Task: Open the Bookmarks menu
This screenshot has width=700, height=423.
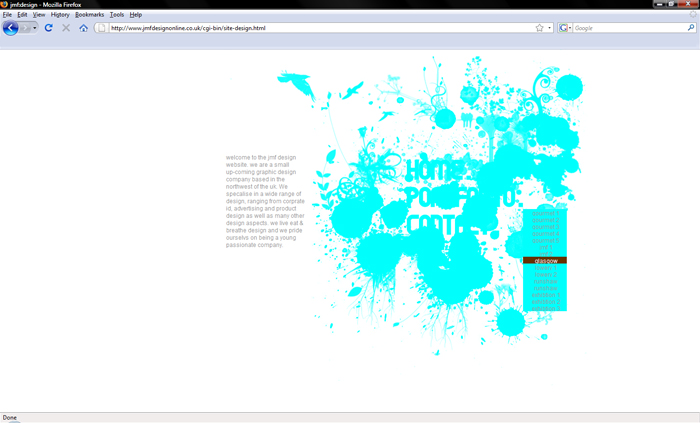Action: 89,15
